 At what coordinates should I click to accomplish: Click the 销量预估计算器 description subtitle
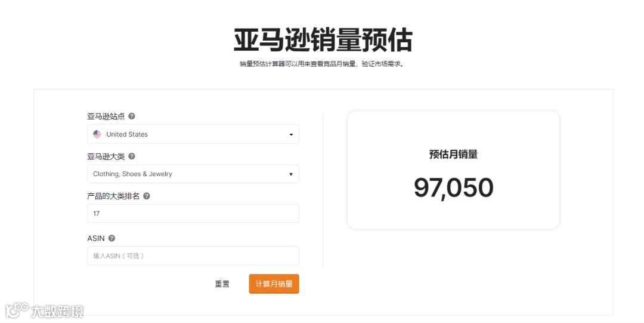(323, 64)
